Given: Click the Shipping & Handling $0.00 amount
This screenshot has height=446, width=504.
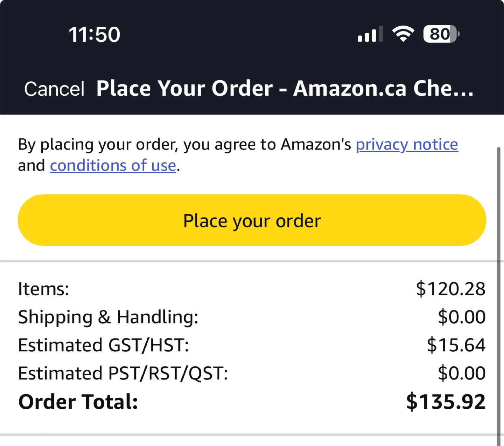Looking at the screenshot, I should click(461, 317).
